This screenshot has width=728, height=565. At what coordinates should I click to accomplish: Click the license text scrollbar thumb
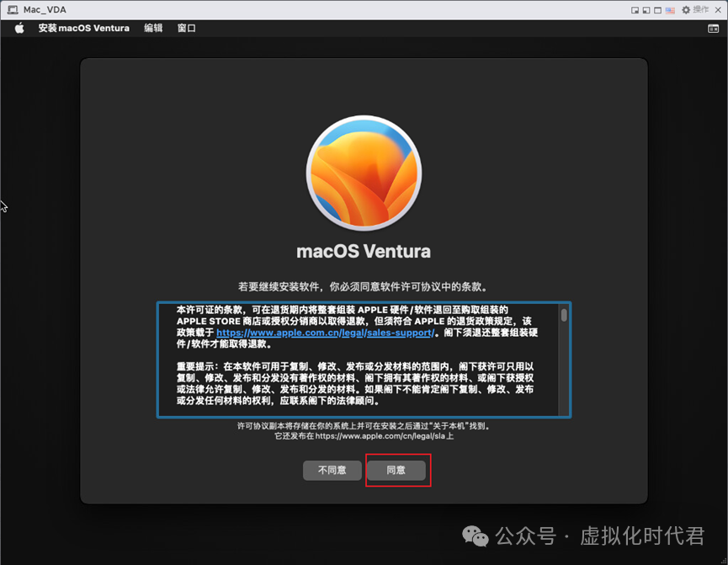564,315
